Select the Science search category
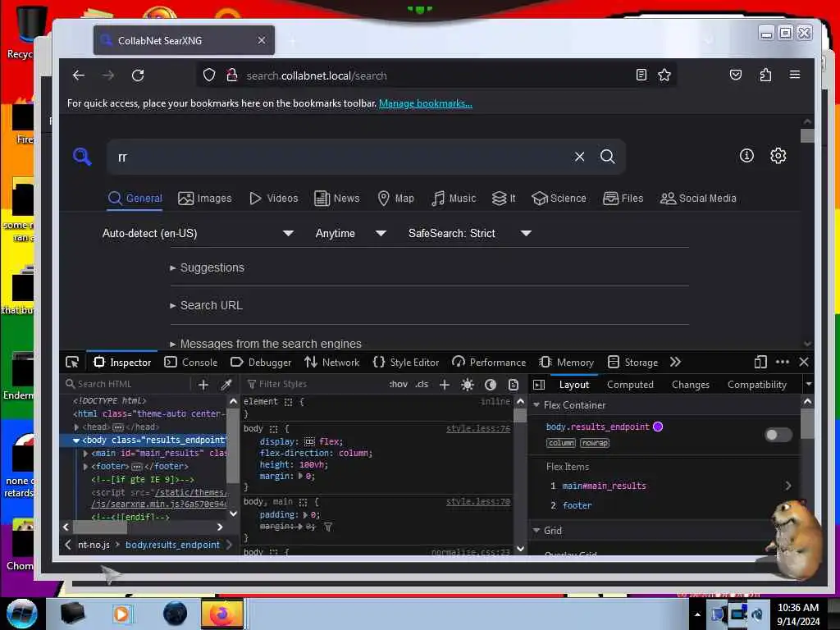Image resolution: width=840 pixels, height=630 pixels. click(x=559, y=199)
